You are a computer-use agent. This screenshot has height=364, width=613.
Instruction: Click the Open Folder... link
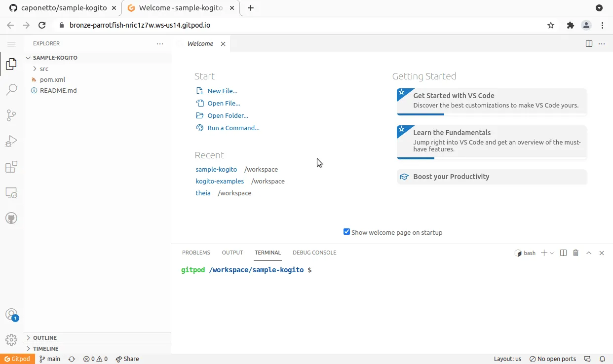click(228, 115)
